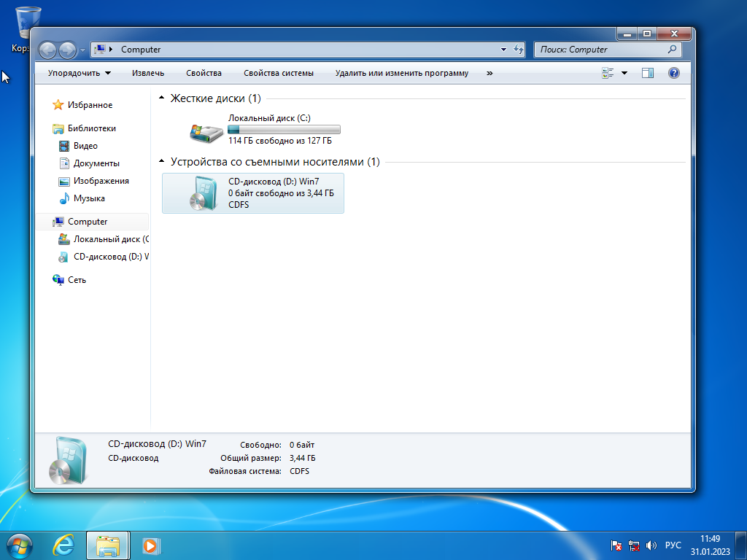Select Библиотеки in navigation pane
Viewport: 747px width, 560px height.
pyautogui.click(x=91, y=128)
